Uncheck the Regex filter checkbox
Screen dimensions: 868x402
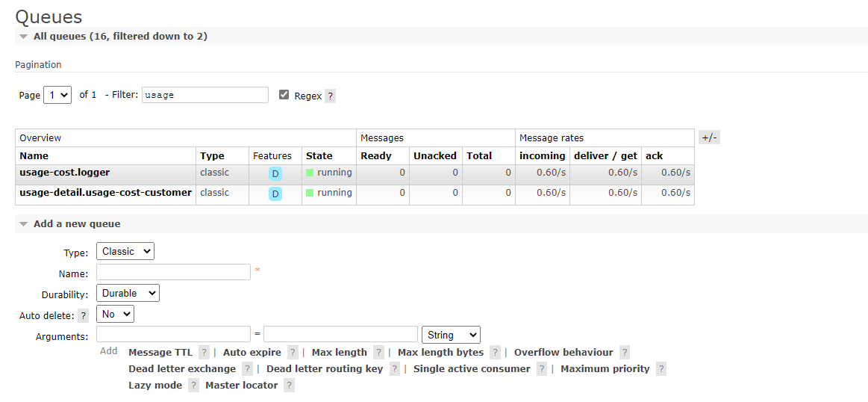[x=284, y=95]
